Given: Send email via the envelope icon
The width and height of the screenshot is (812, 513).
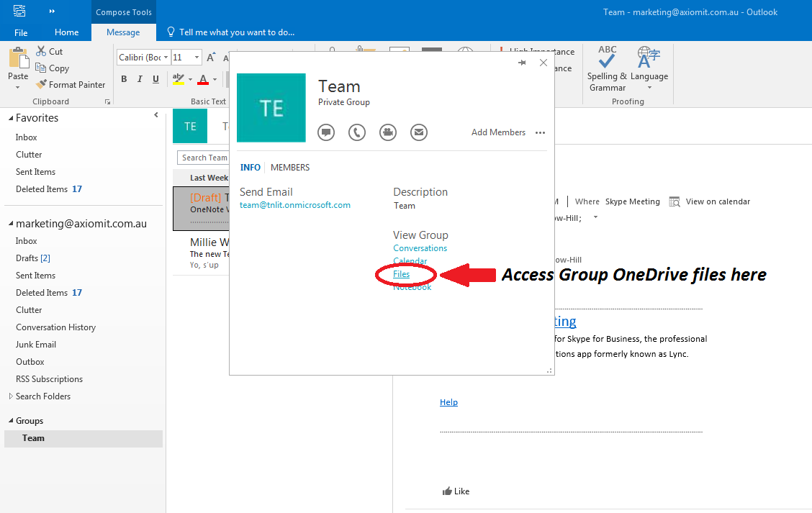Looking at the screenshot, I should (419, 132).
